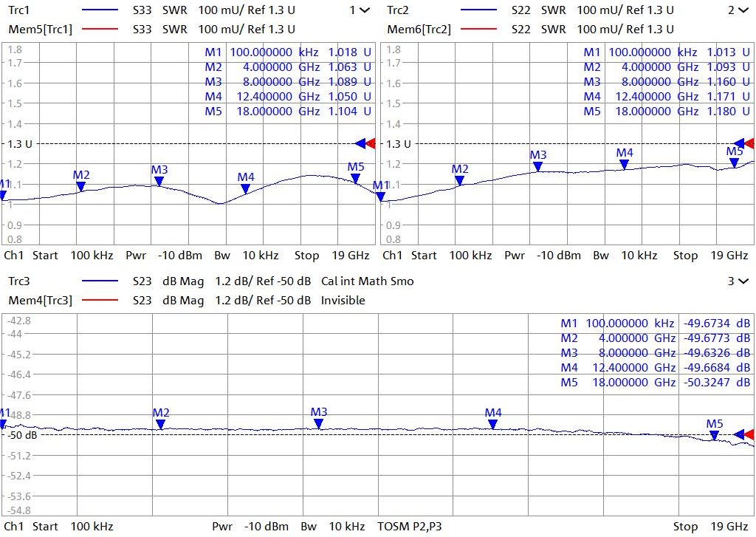The width and height of the screenshot is (756, 537).
Task: Click marker M4 on the S23 trace
Action: pos(492,424)
